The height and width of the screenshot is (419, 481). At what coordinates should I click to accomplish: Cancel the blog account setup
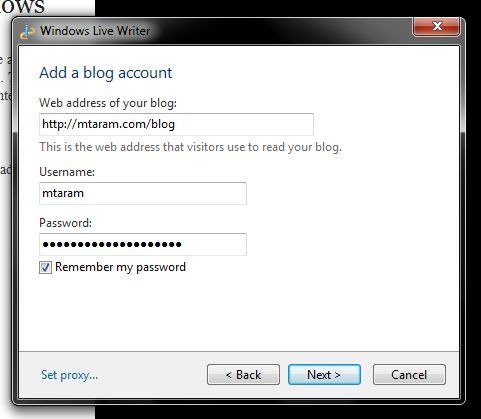409,375
